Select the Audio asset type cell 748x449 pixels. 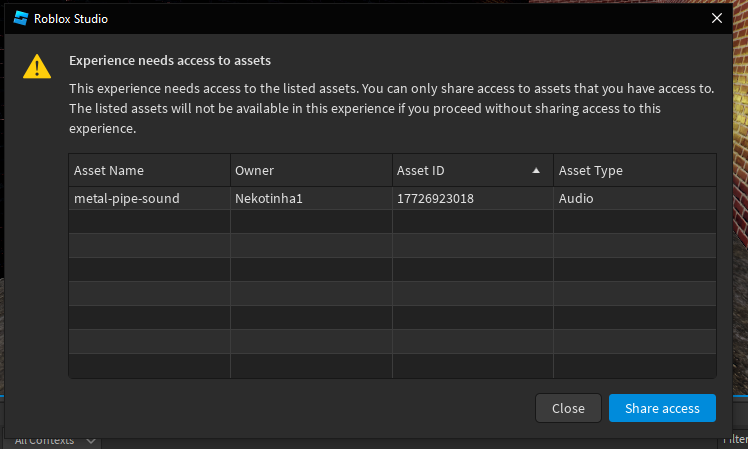635,198
